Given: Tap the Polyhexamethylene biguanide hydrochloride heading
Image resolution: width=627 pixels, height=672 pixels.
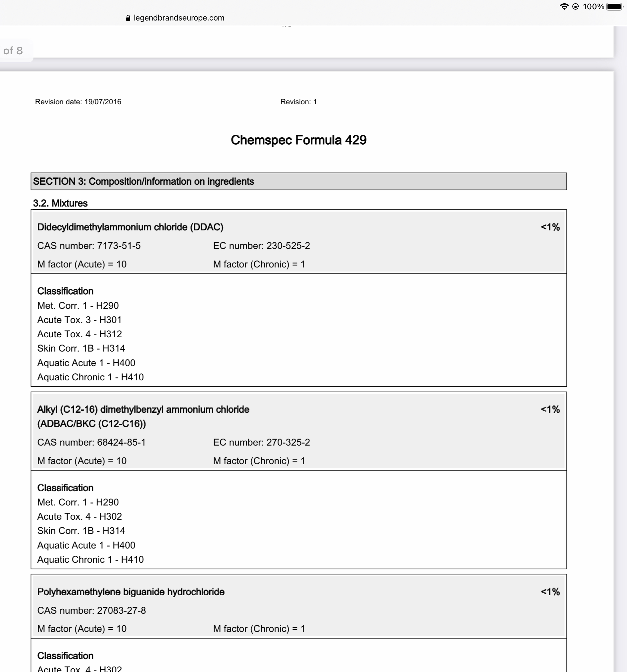Looking at the screenshot, I should 131,592.
